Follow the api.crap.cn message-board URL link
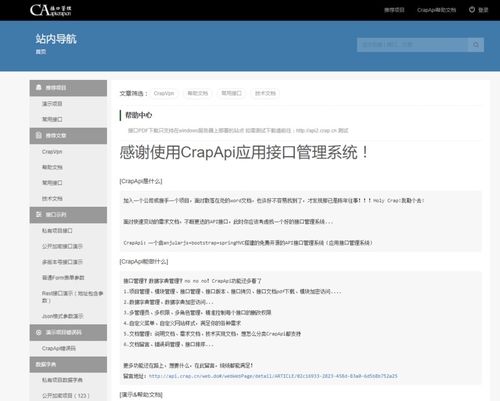 point(273,376)
